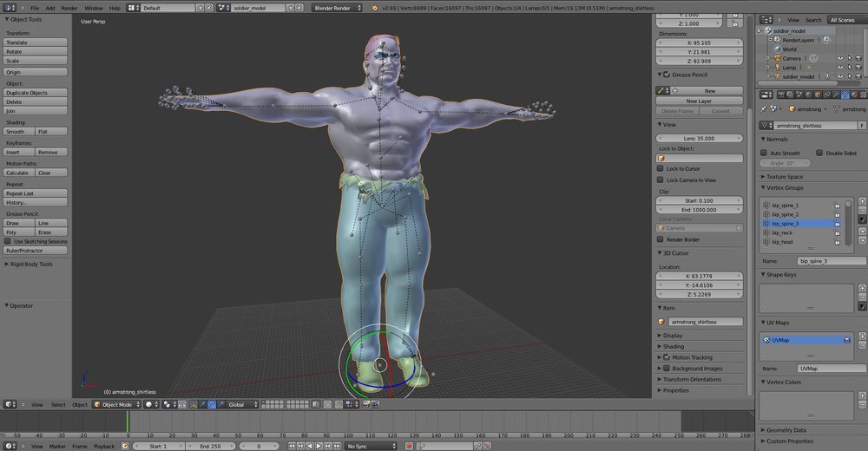The width and height of the screenshot is (868, 451).
Task: Open the Blender Render engine dropdown
Action: 337,8
